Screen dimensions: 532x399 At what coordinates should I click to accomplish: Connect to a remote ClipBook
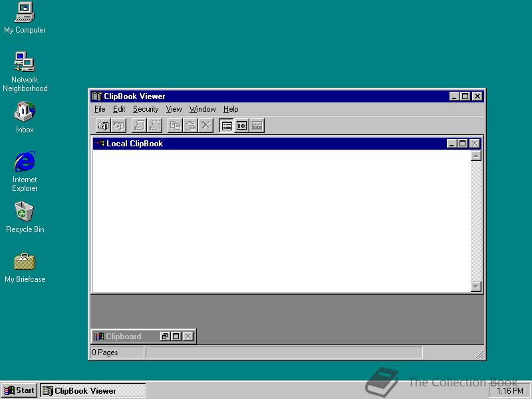click(x=103, y=125)
